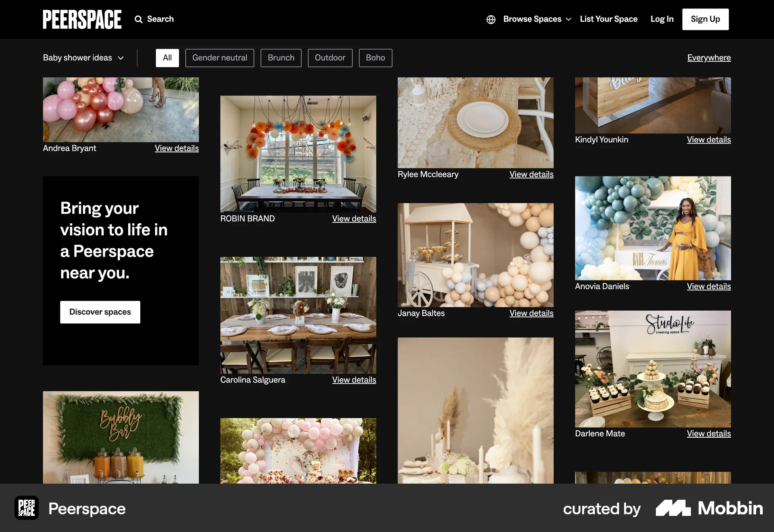Expand the Baby shower ideas dropdown
The width and height of the screenshot is (774, 532).
83,58
